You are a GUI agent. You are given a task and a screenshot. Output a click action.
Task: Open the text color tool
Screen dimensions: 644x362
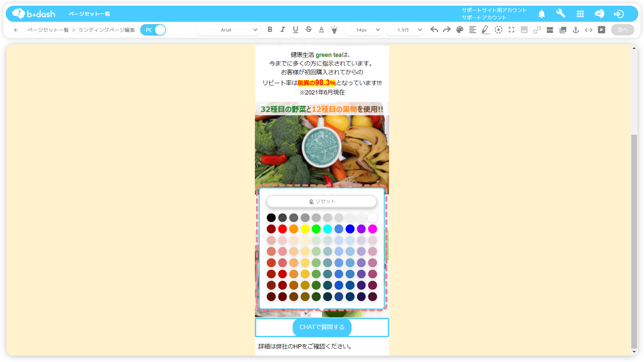click(x=321, y=30)
